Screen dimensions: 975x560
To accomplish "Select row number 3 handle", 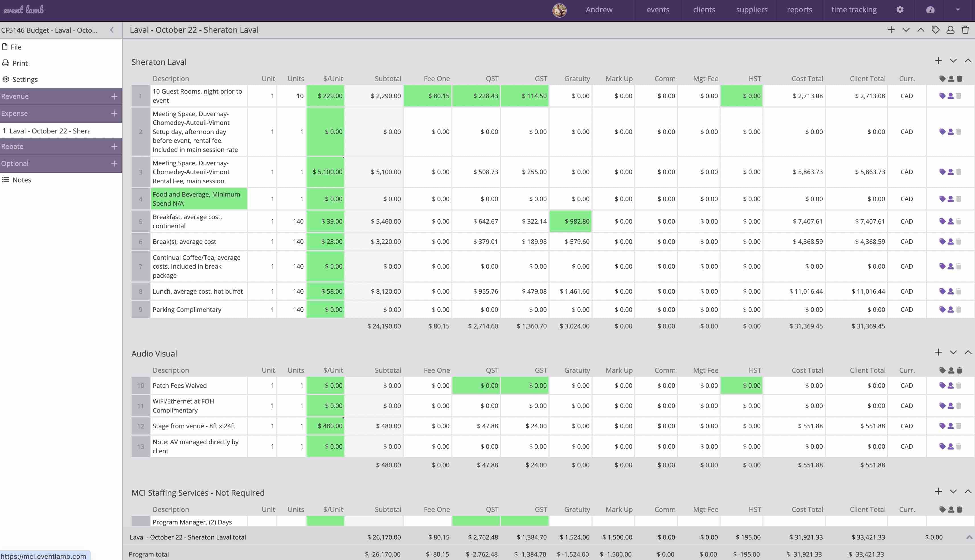I will click(140, 172).
